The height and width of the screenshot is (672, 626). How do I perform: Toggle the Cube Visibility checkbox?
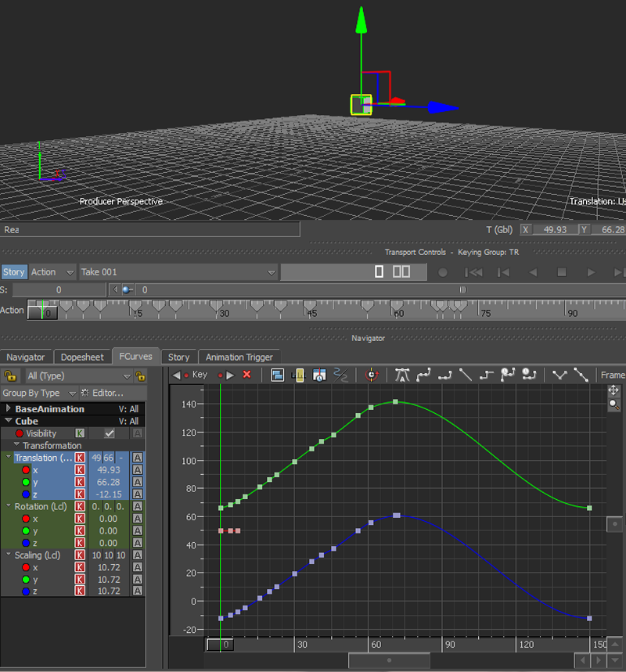(x=110, y=433)
